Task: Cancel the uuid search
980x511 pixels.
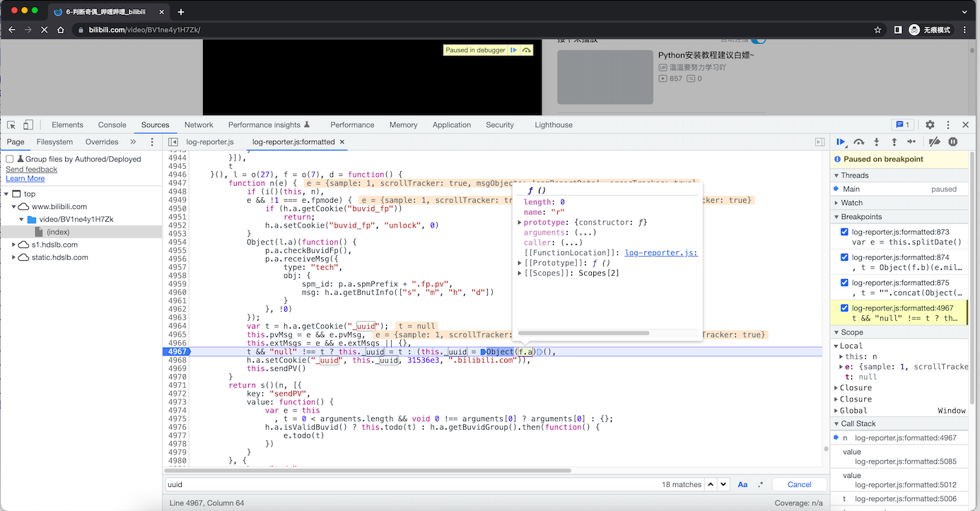Action: 799,485
